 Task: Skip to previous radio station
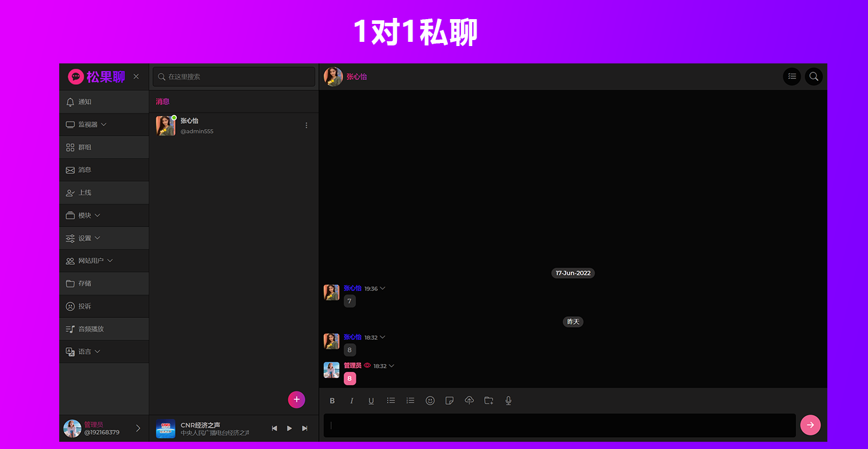[274, 428]
